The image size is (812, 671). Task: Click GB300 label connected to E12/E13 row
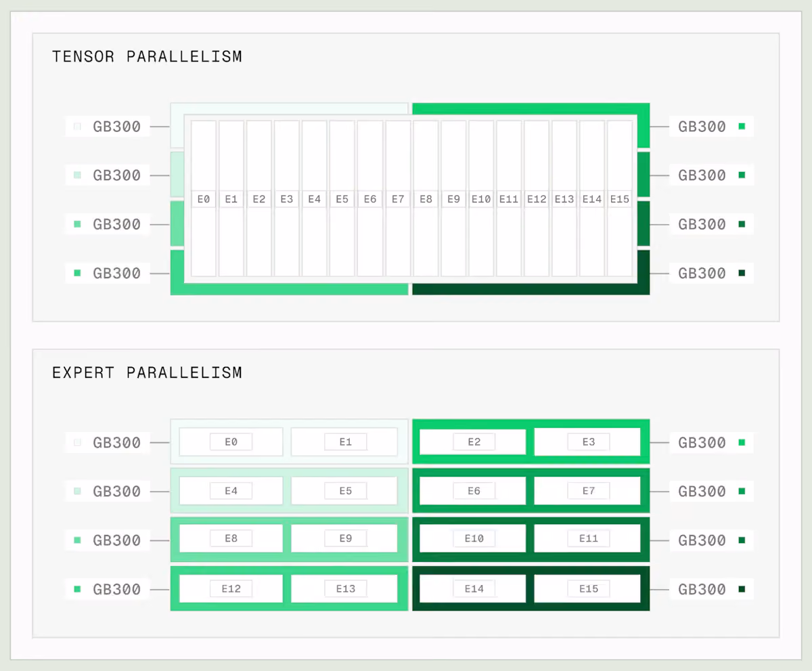pyautogui.click(x=117, y=589)
